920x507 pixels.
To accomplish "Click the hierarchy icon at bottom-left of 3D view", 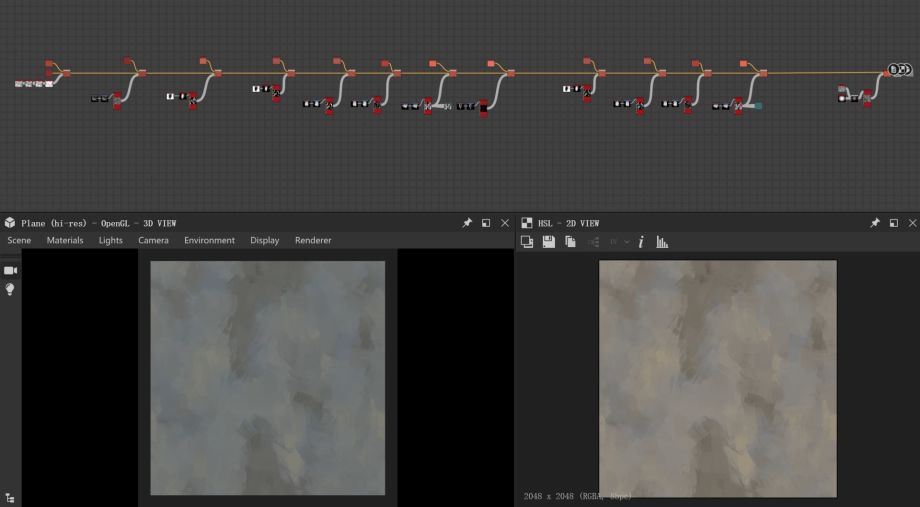I will click(10, 499).
